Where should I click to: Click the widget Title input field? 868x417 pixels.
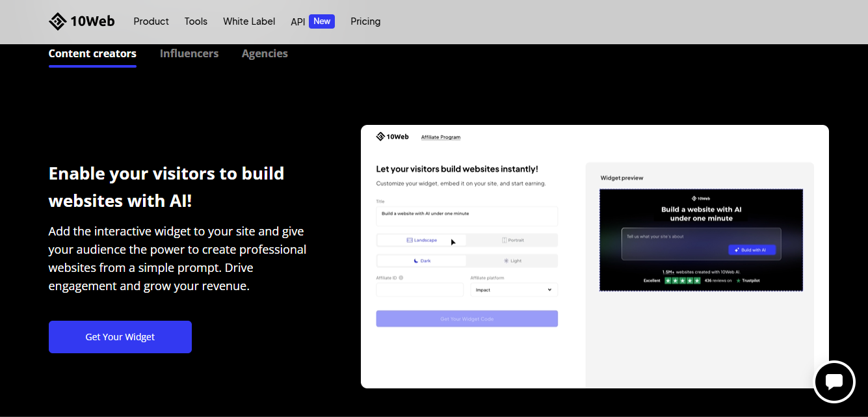click(467, 215)
